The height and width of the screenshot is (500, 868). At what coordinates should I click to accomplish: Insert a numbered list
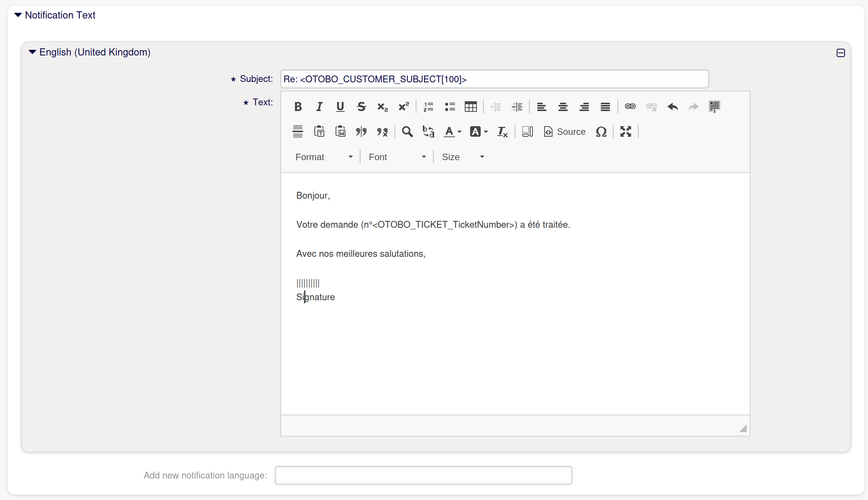[428, 107]
